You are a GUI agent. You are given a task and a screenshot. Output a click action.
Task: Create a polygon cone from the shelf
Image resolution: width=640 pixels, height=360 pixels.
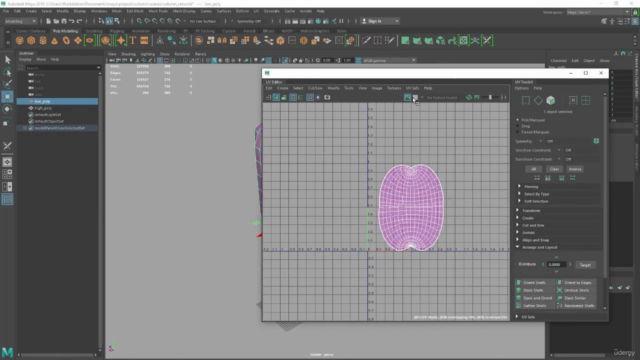tap(54, 40)
